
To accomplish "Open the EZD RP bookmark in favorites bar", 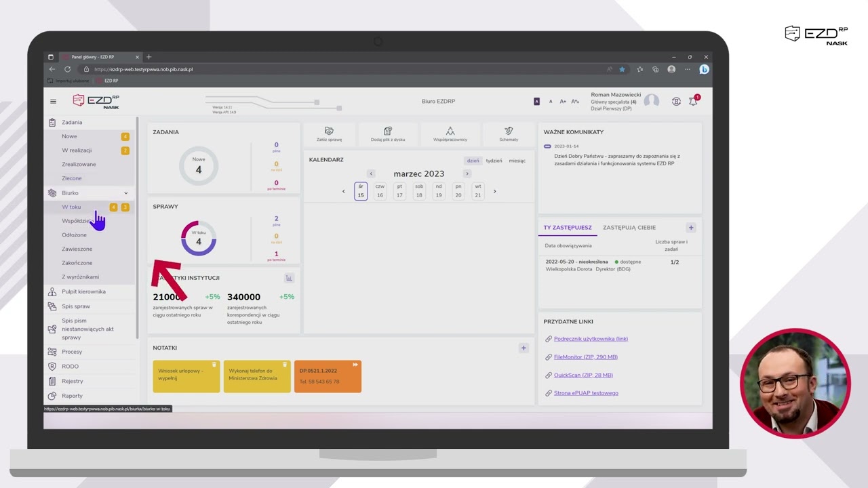I will 107,81.
